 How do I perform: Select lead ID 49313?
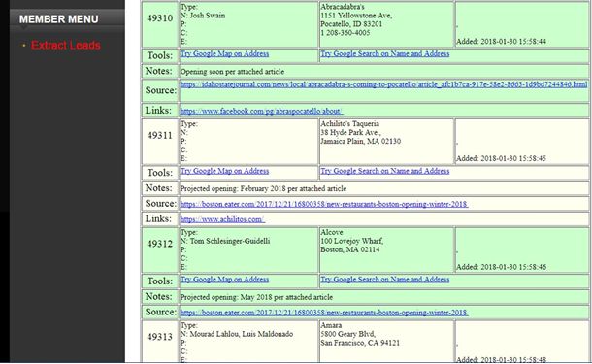[x=160, y=337]
